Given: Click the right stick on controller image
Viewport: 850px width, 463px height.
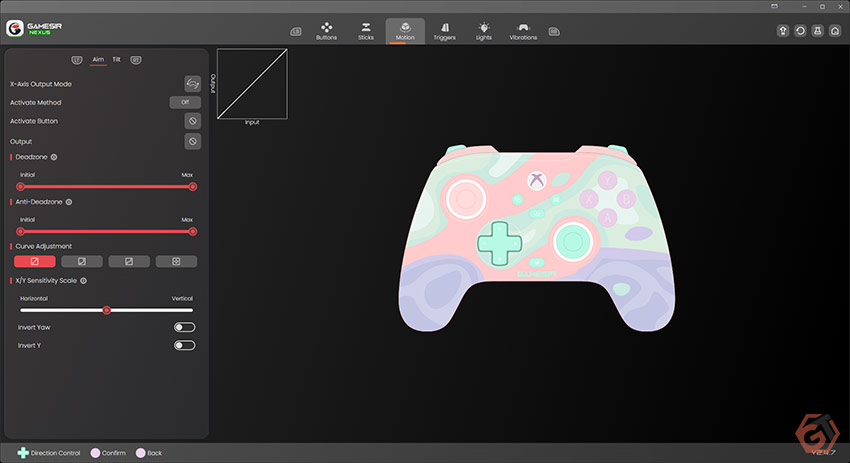Looking at the screenshot, I should [572, 242].
